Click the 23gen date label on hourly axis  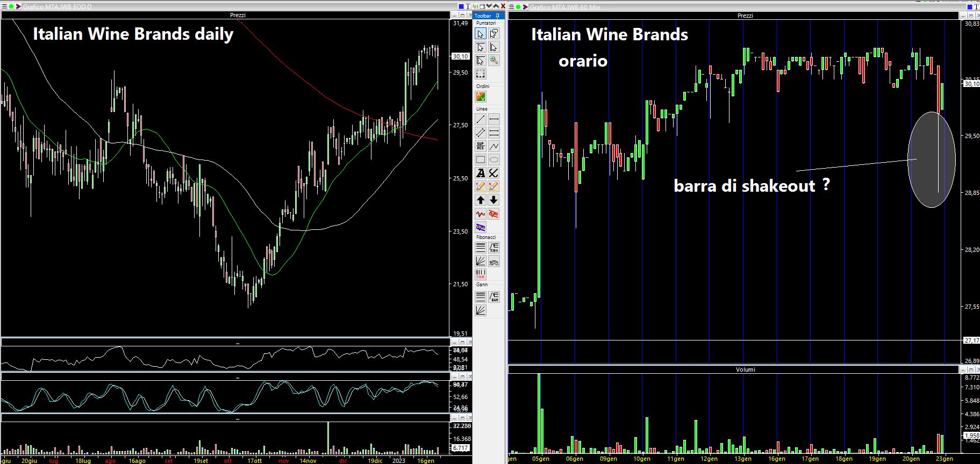[x=945, y=459]
